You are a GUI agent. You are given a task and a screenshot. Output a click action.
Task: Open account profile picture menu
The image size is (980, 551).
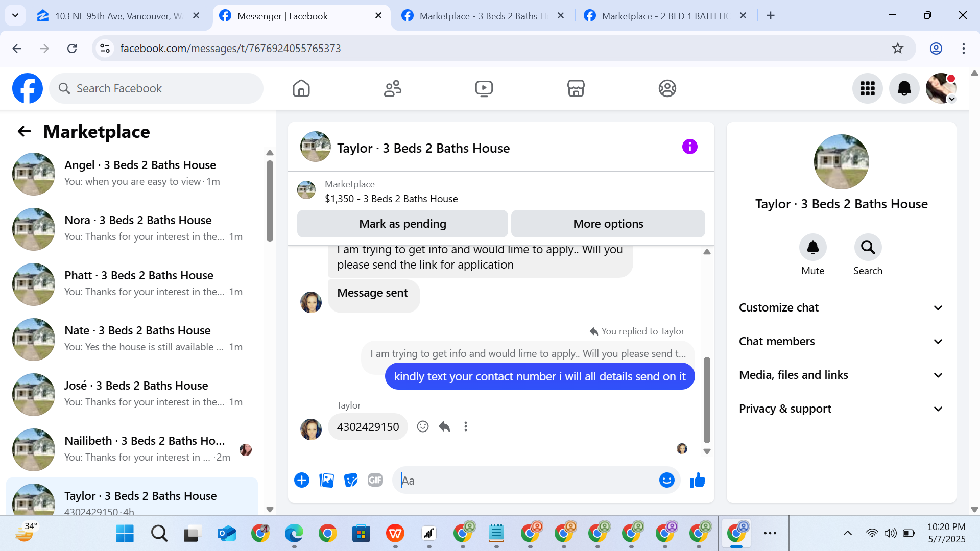pyautogui.click(x=941, y=88)
